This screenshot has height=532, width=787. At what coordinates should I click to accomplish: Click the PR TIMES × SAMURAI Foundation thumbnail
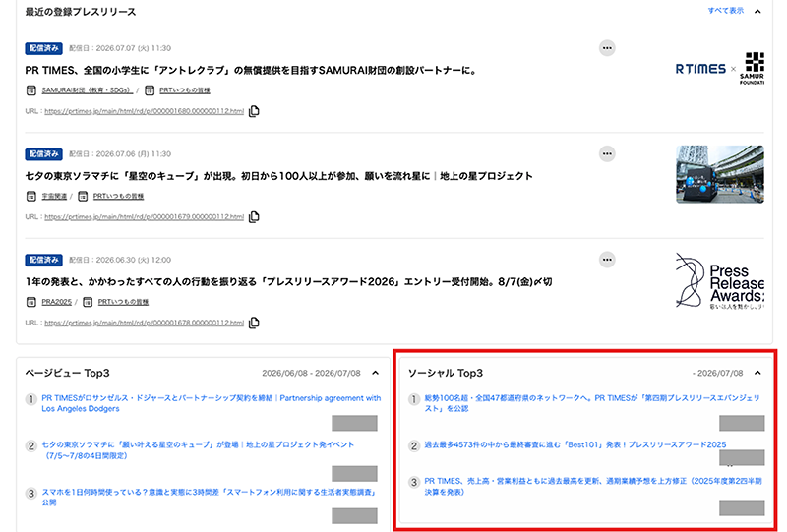(x=720, y=68)
